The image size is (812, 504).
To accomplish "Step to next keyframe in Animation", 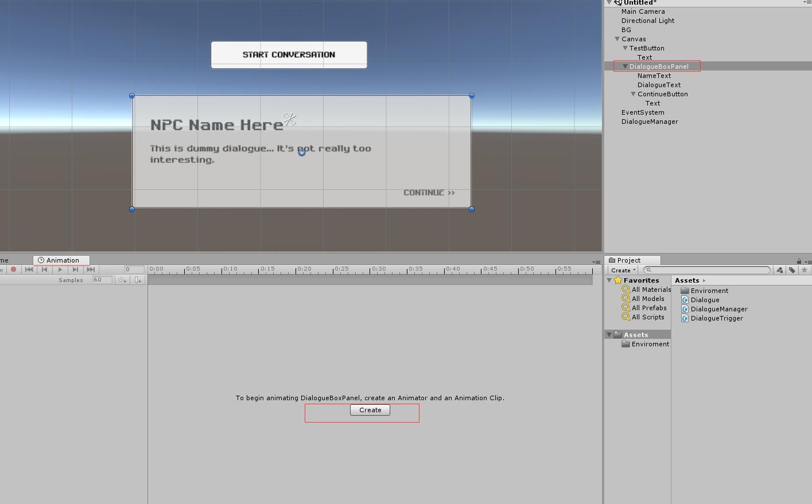I will point(75,269).
